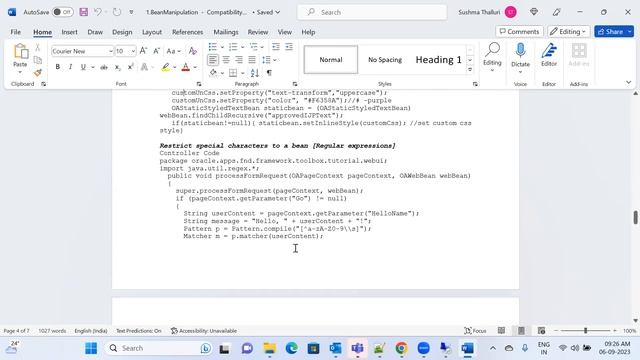This screenshot has width=640, height=360.
Task: Switch to Focus mode
Action: 475,331
